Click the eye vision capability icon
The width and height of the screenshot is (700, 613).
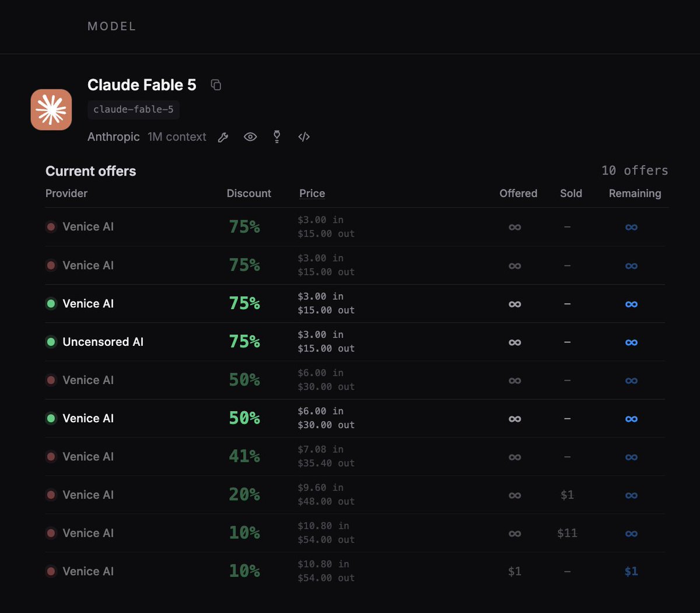tap(250, 137)
